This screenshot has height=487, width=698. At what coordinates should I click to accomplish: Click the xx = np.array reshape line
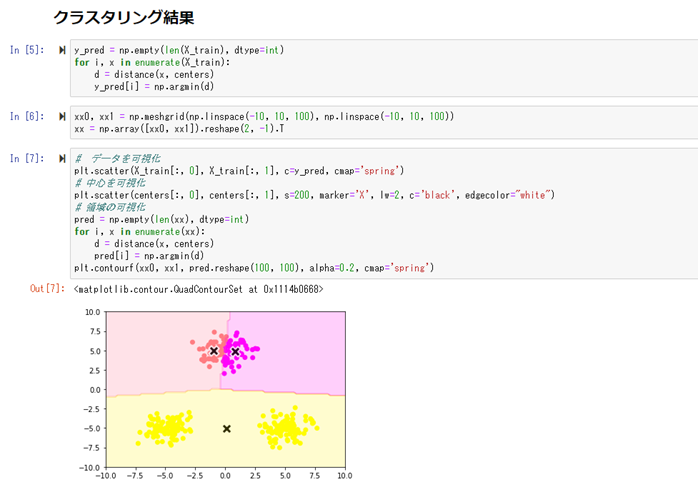pyautogui.click(x=179, y=129)
